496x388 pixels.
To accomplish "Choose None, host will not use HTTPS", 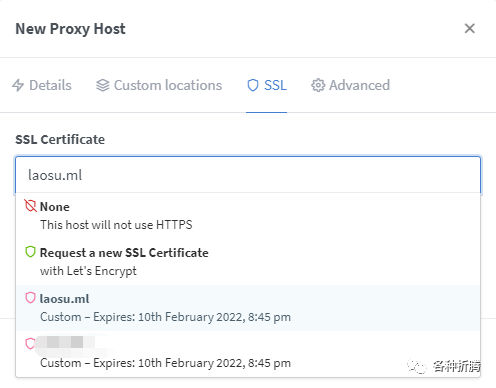I will [248, 216].
